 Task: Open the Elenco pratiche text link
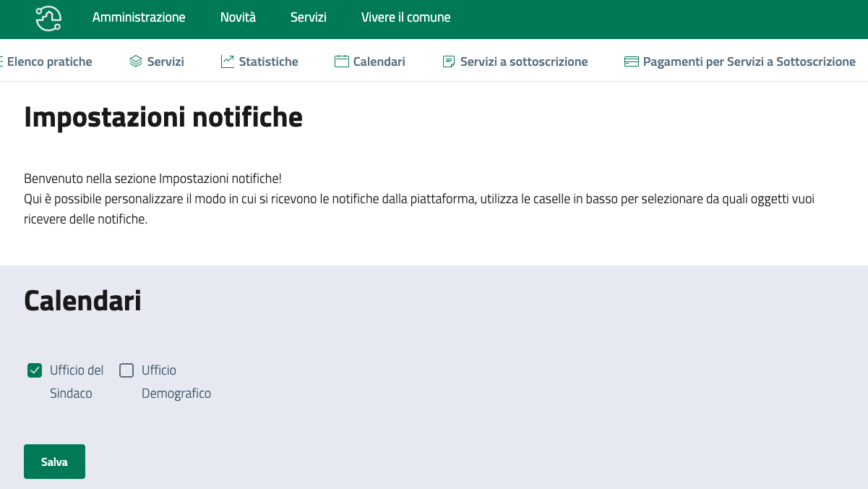pos(50,61)
